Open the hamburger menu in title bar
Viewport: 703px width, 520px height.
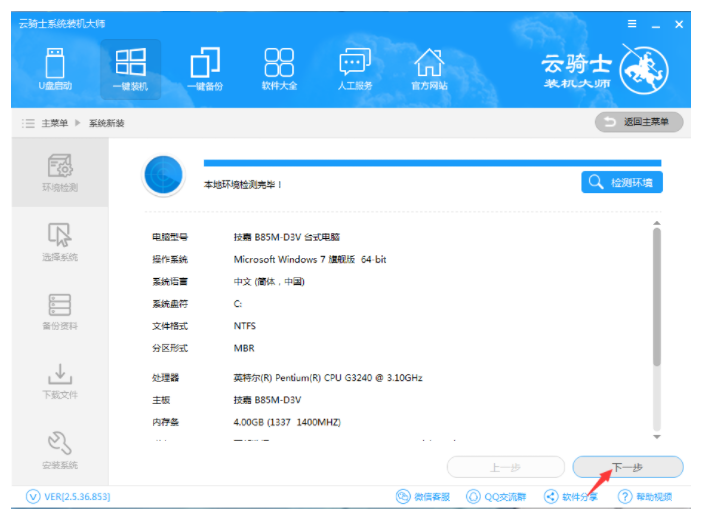coord(631,23)
